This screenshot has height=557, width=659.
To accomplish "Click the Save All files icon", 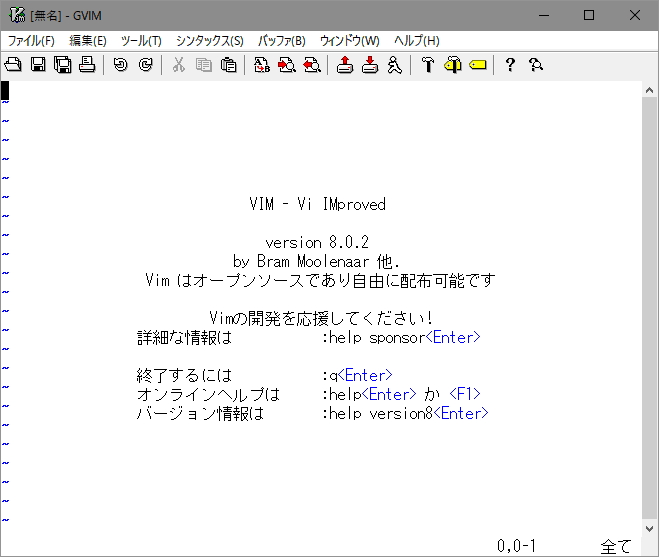I will (x=63, y=65).
